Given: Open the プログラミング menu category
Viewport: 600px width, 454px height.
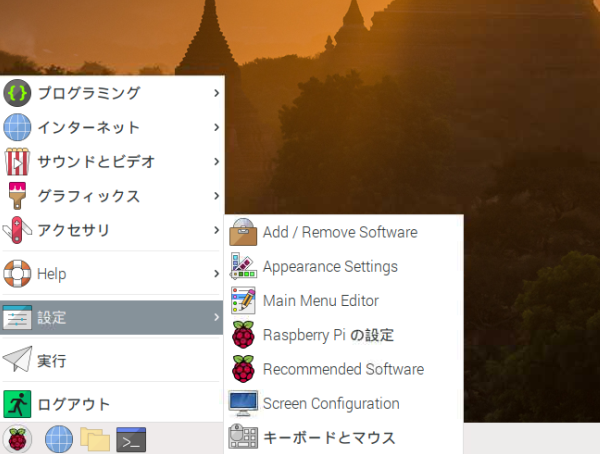Looking at the screenshot, I should coord(112,93).
